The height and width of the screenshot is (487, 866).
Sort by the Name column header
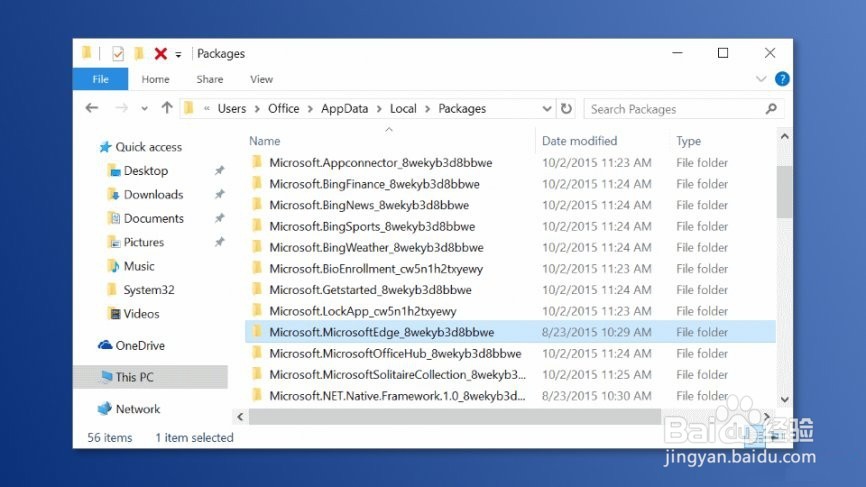pyautogui.click(x=264, y=141)
